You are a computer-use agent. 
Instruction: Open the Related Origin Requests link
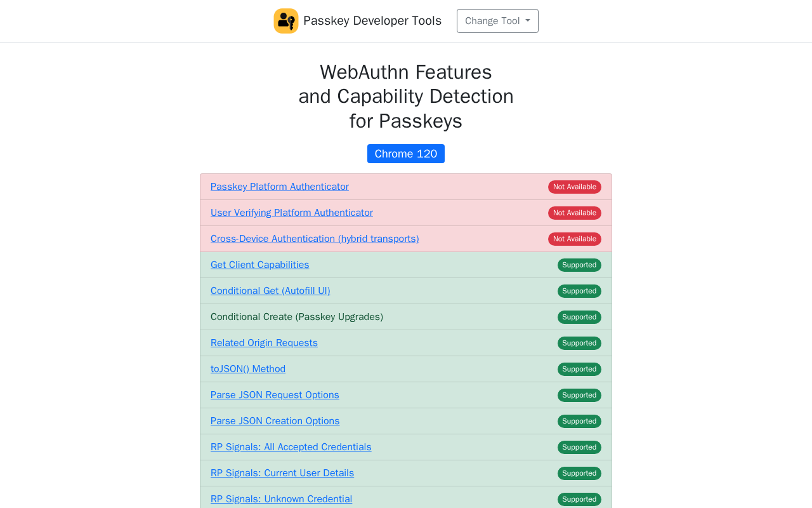[x=264, y=343]
